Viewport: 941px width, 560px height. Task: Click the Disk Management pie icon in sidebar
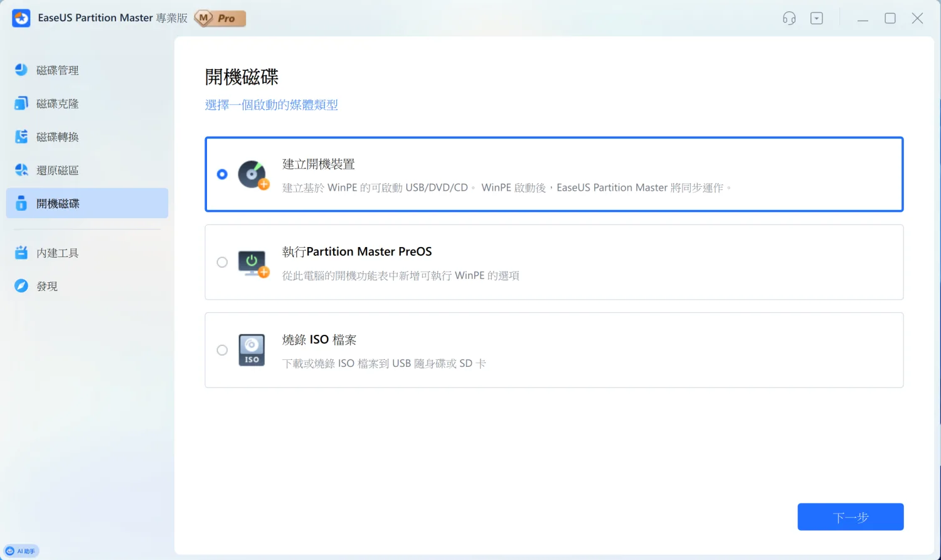(x=21, y=70)
